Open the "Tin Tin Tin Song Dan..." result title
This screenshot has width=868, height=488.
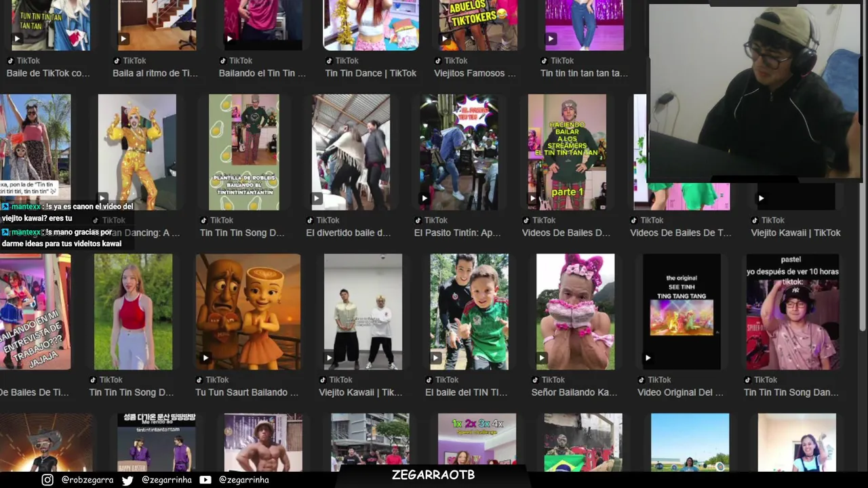click(x=791, y=392)
